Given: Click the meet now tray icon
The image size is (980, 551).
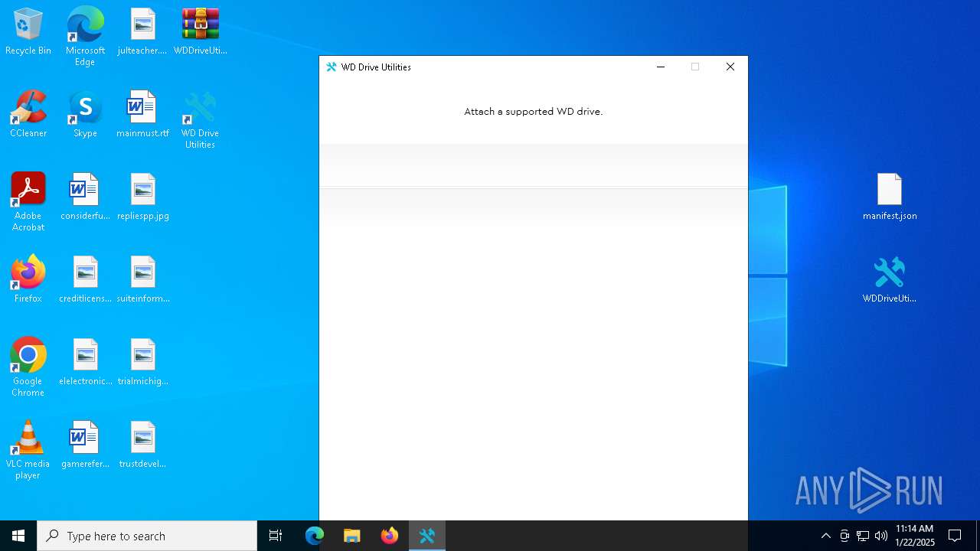Looking at the screenshot, I should click(x=844, y=536).
